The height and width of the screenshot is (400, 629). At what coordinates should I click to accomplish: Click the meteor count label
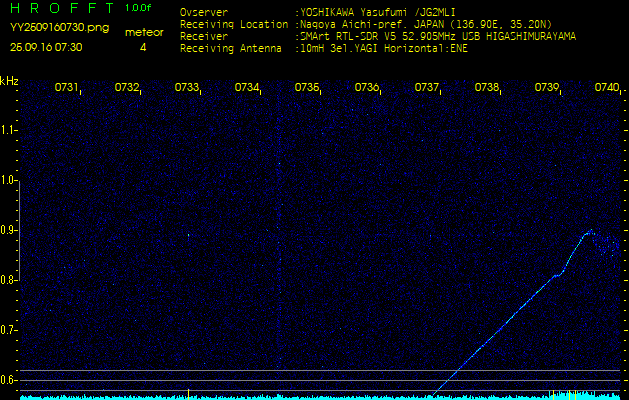pyautogui.click(x=143, y=32)
